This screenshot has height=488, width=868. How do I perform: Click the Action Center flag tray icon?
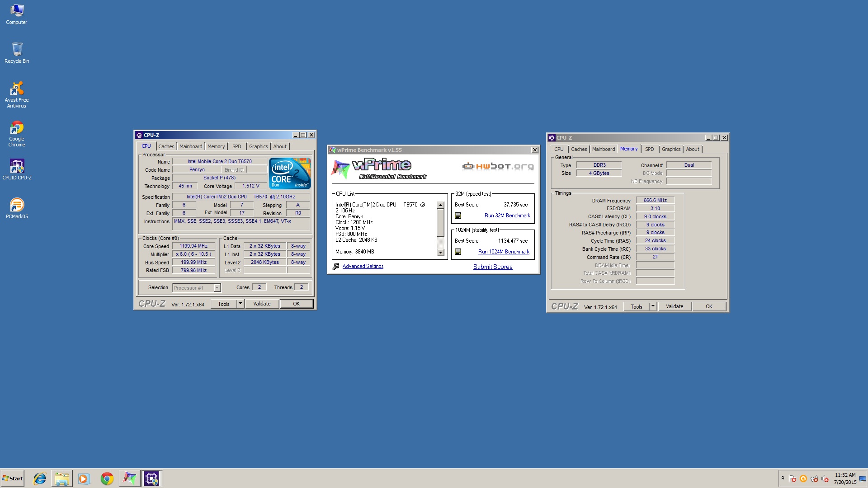click(793, 479)
